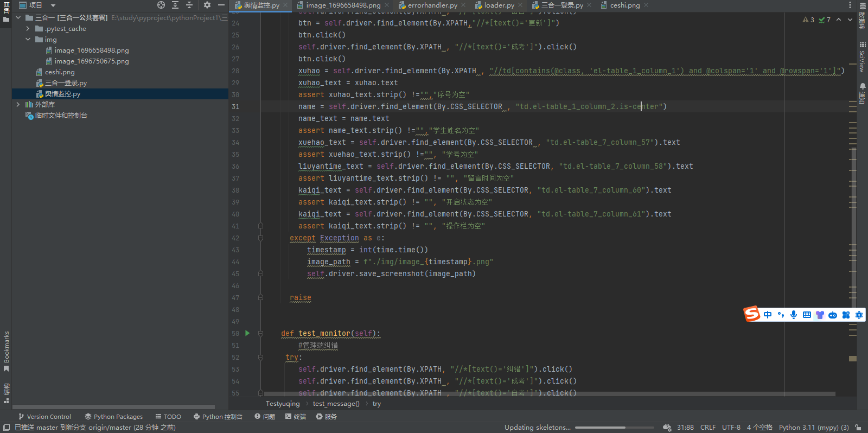Screen dimensions: 868x433
Task: Toggle tool window bars at bottom-left corner
Action: [6, 428]
